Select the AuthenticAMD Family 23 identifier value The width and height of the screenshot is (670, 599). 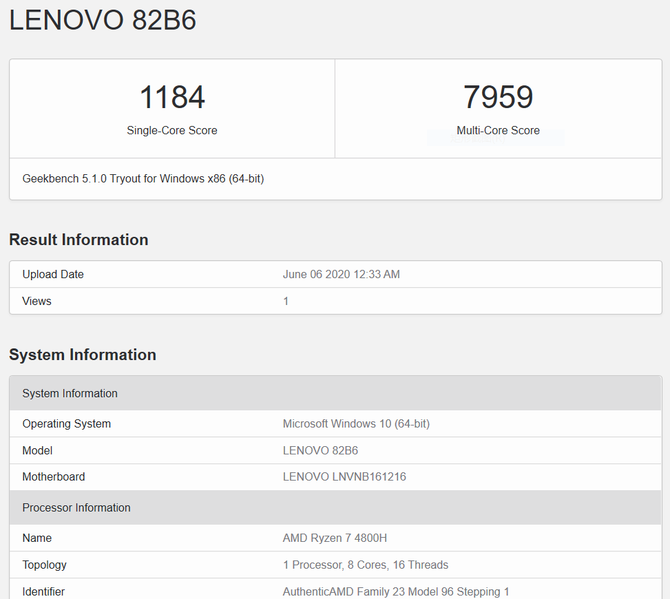[x=396, y=591]
